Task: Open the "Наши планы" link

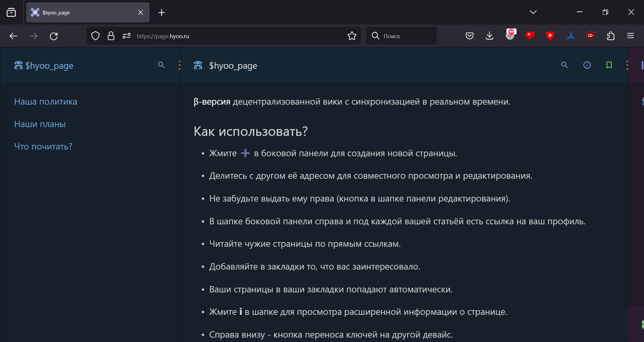Action: coord(40,124)
